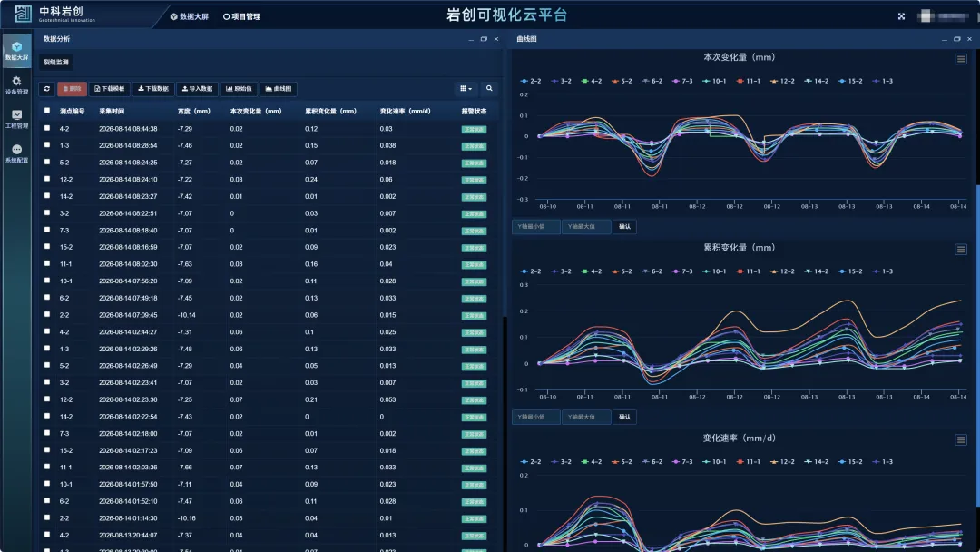
Task: Select the 裂缝监测 tab
Action: tap(56, 62)
